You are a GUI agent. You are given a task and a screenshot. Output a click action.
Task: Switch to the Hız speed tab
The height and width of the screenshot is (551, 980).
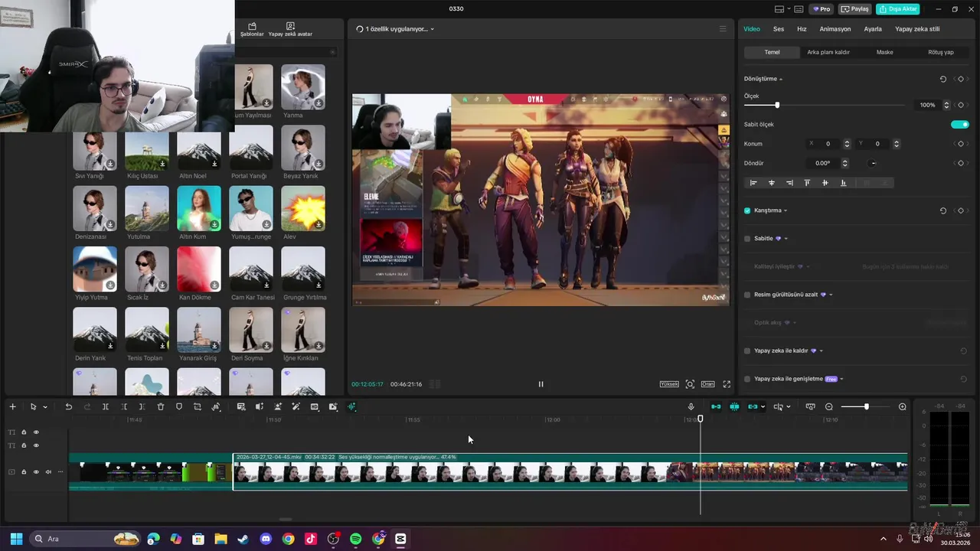pos(802,29)
